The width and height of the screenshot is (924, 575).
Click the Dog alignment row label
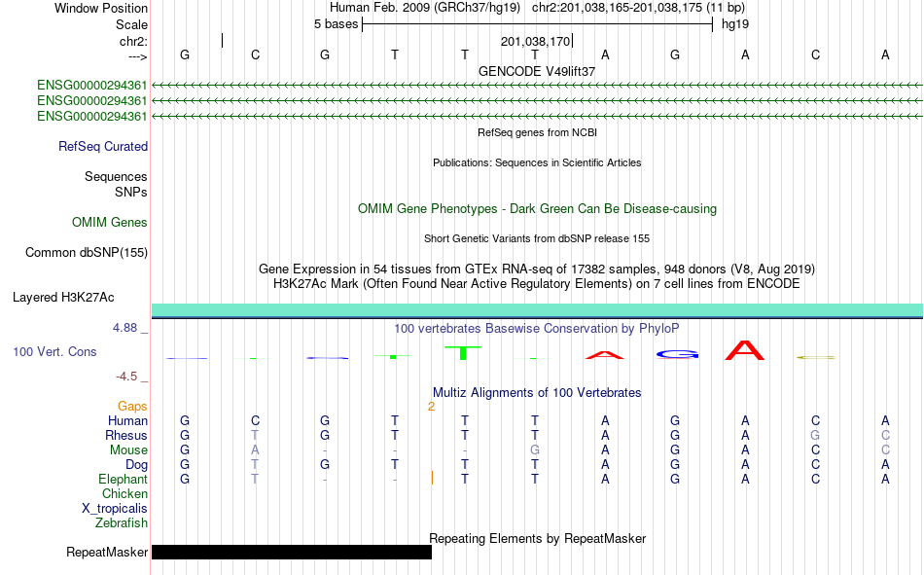point(136,465)
